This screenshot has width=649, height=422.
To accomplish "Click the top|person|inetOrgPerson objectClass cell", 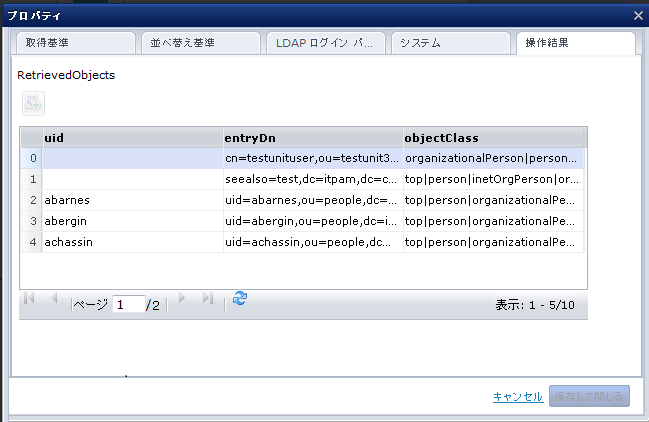I will (x=494, y=179).
